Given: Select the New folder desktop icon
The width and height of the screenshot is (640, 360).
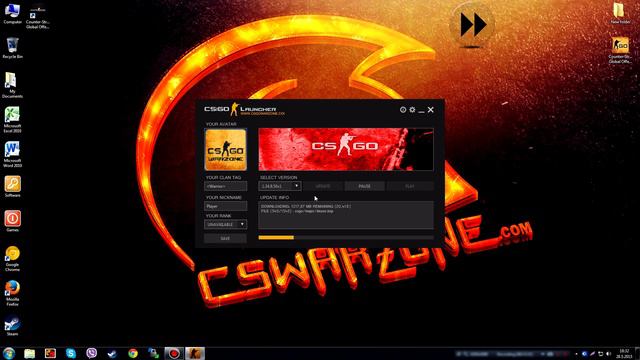Looking at the screenshot, I should (620, 13).
